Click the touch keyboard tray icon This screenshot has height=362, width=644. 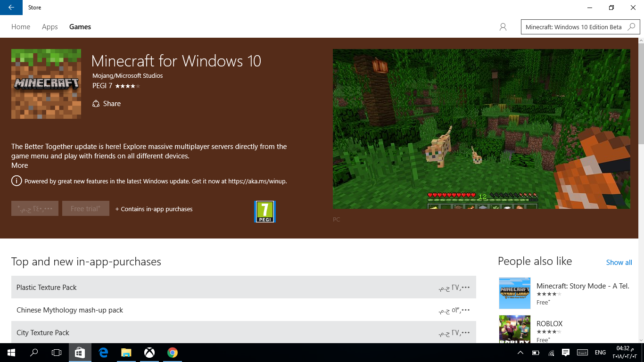pyautogui.click(x=582, y=353)
